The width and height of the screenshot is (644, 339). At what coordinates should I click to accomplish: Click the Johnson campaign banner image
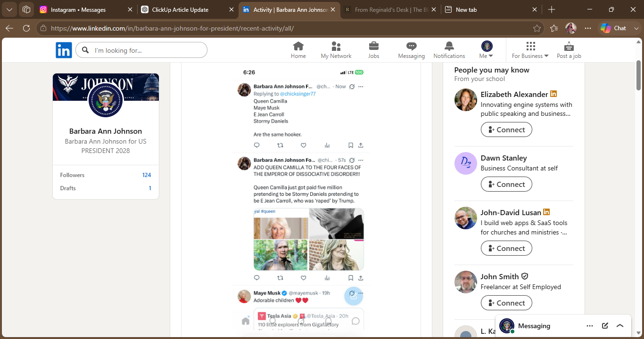point(106,87)
